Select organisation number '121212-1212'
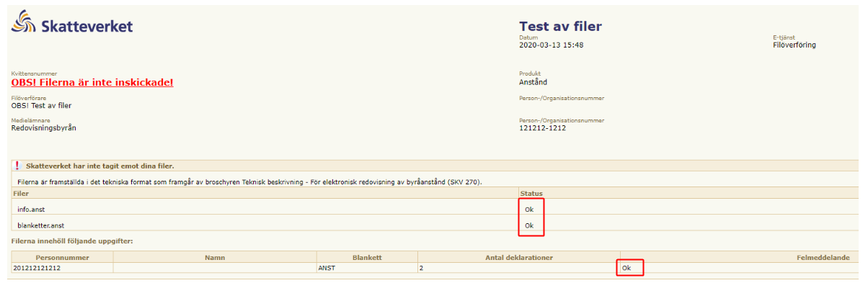This screenshot has height=283, width=868. tap(542, 128)
